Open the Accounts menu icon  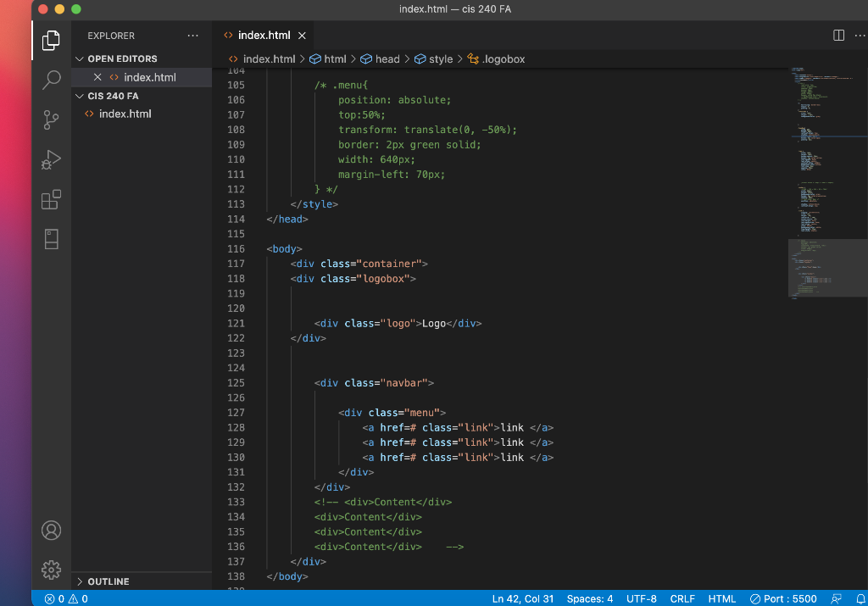coord(51,531)
